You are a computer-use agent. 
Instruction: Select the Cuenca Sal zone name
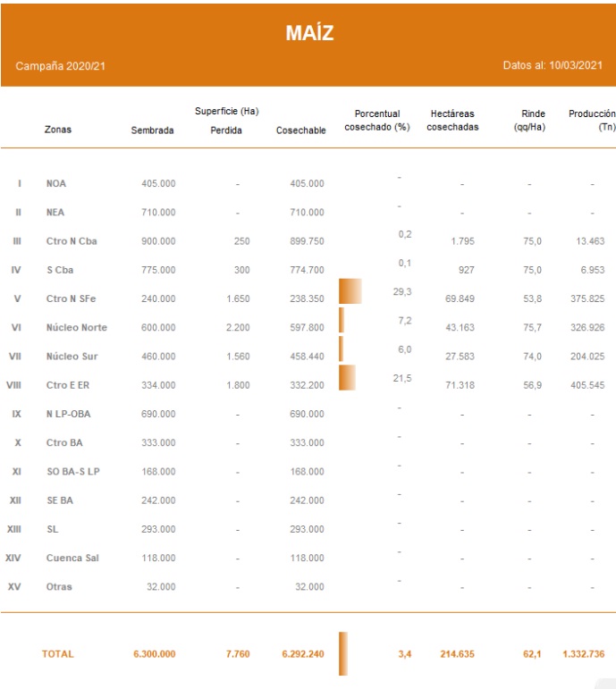pos(72,558)
